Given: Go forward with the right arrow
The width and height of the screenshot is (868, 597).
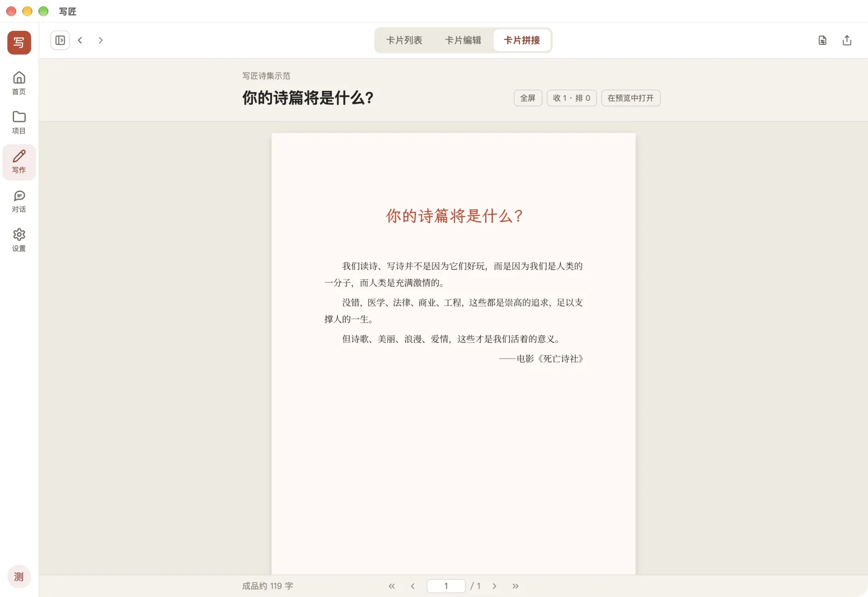Looking at the screenshot, I should coord(100,40).
